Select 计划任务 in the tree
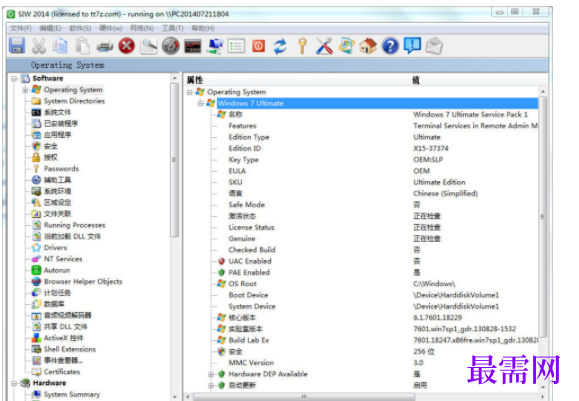579x401 pixels. (x=57, y=293)
